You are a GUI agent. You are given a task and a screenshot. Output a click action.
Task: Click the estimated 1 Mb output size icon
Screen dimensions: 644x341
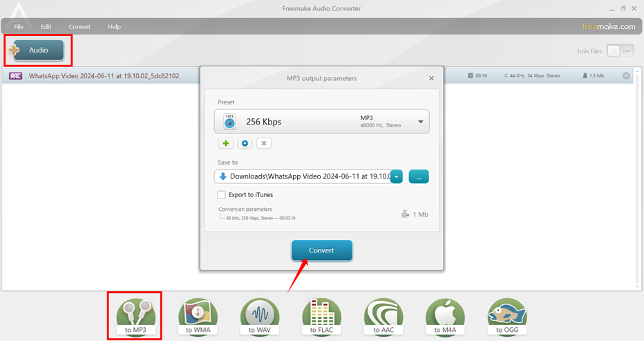point(405,214)
